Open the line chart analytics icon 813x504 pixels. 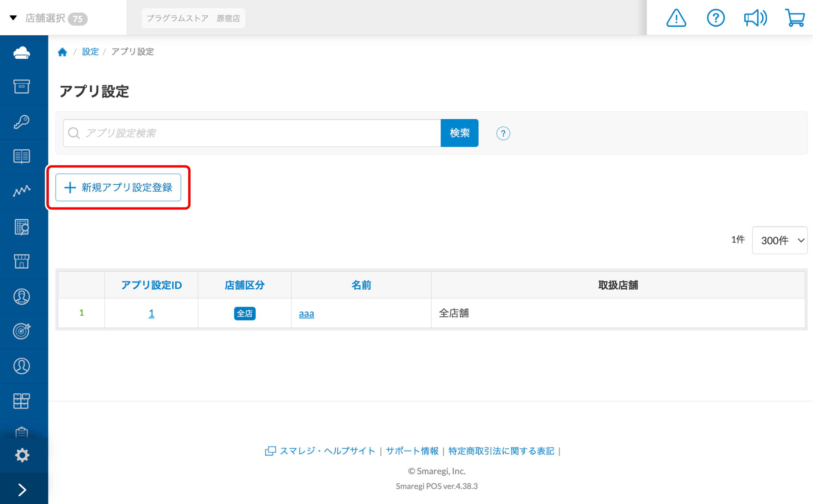click(21, 191)
